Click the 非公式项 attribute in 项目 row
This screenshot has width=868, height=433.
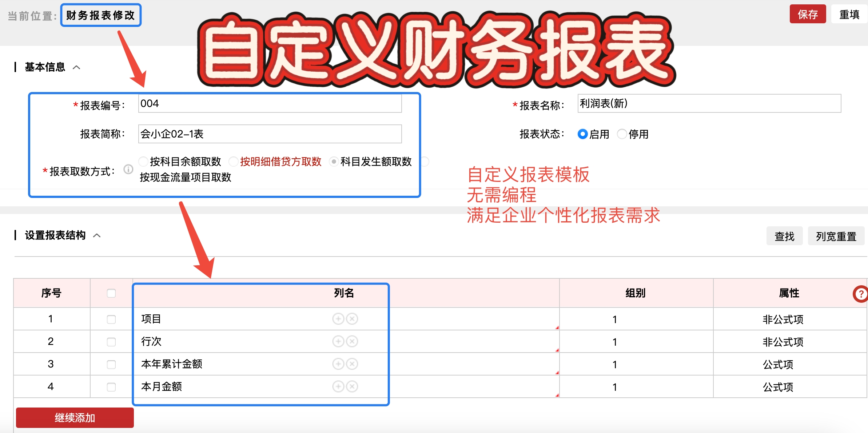coord(783,319)
